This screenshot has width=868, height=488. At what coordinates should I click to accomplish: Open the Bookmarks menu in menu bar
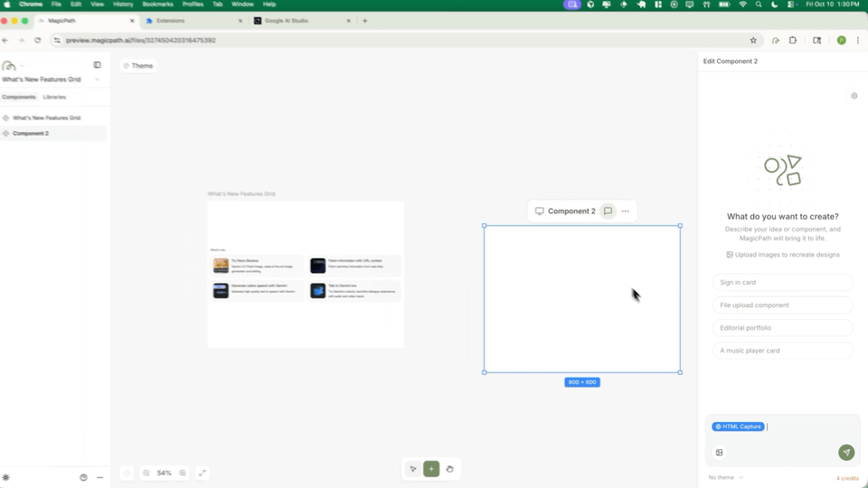click(x=157, y=5)
